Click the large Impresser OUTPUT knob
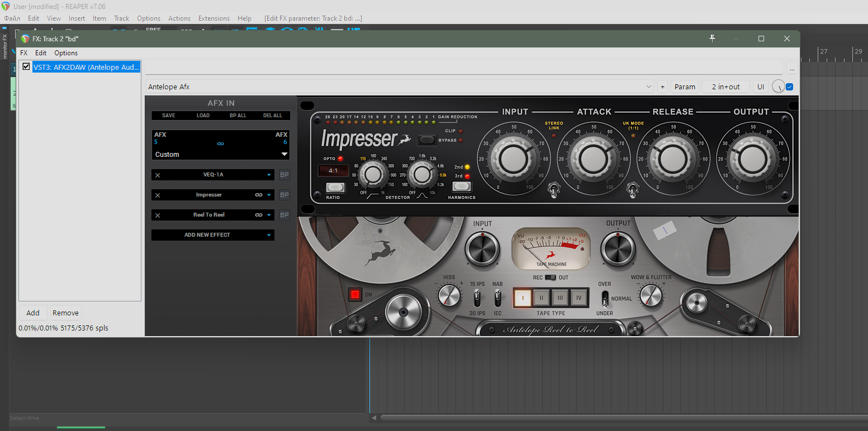 (752, 159)
